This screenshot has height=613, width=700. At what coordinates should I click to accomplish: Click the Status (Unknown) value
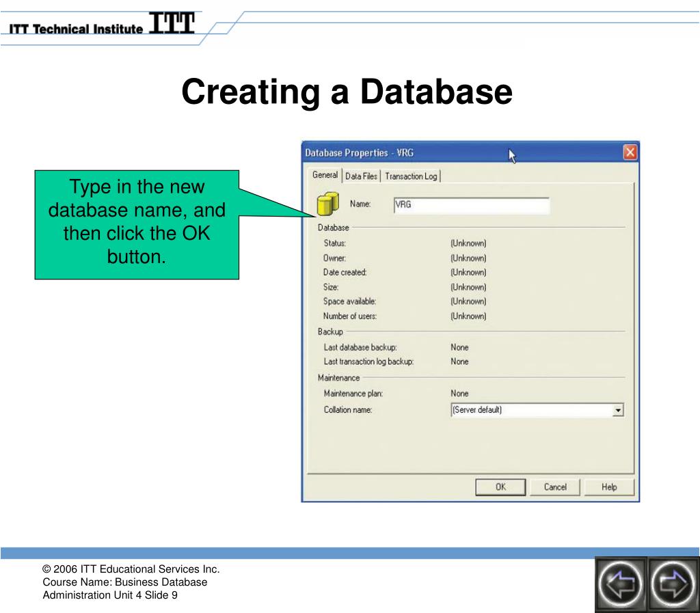pos(468,243)
